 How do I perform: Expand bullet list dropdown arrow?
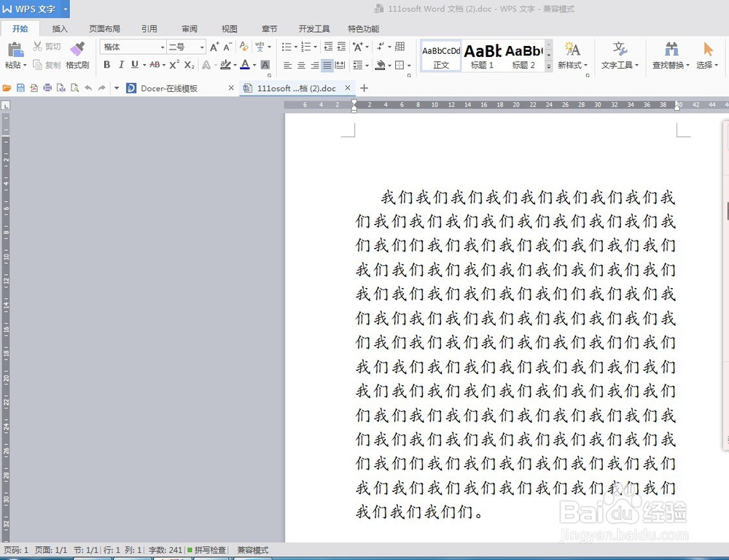point(296,47)
